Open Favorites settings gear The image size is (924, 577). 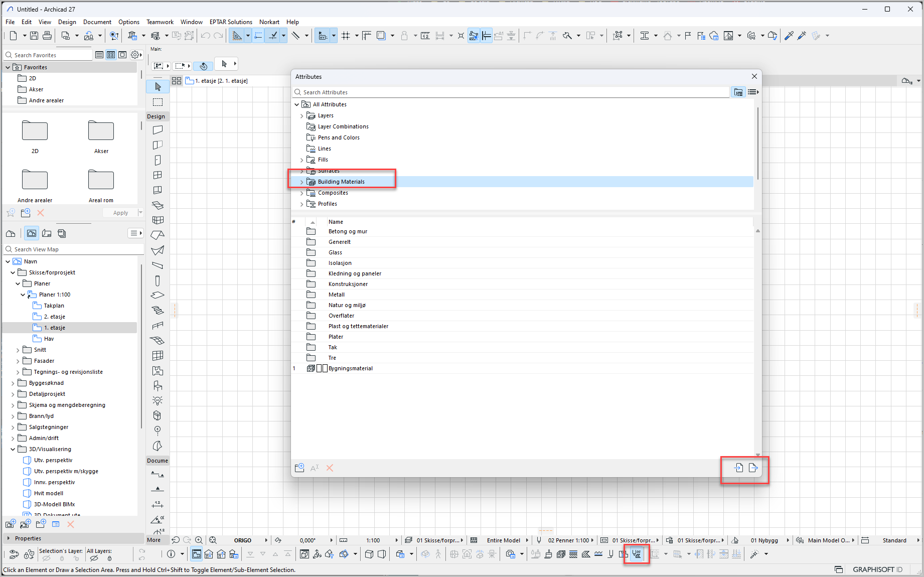tap(135, 55)
